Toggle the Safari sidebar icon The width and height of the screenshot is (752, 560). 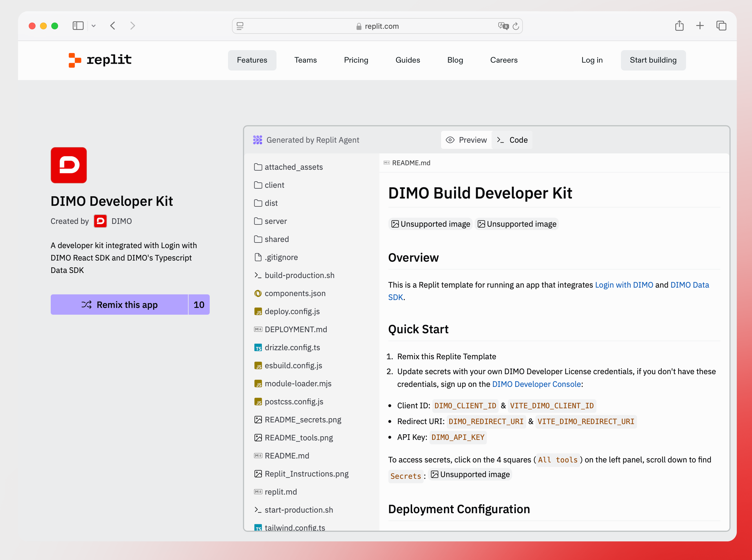click(78, 26)
